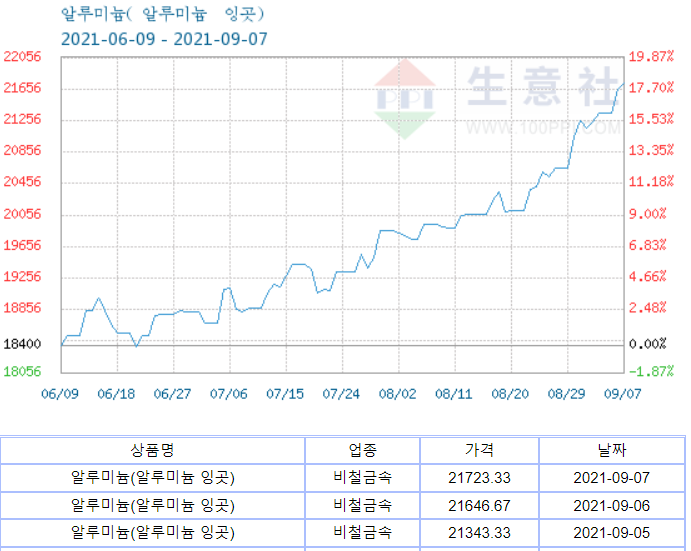Click the percentage label 11.18%
Viewport: 691px width, 551px height.
coord(651,182)
